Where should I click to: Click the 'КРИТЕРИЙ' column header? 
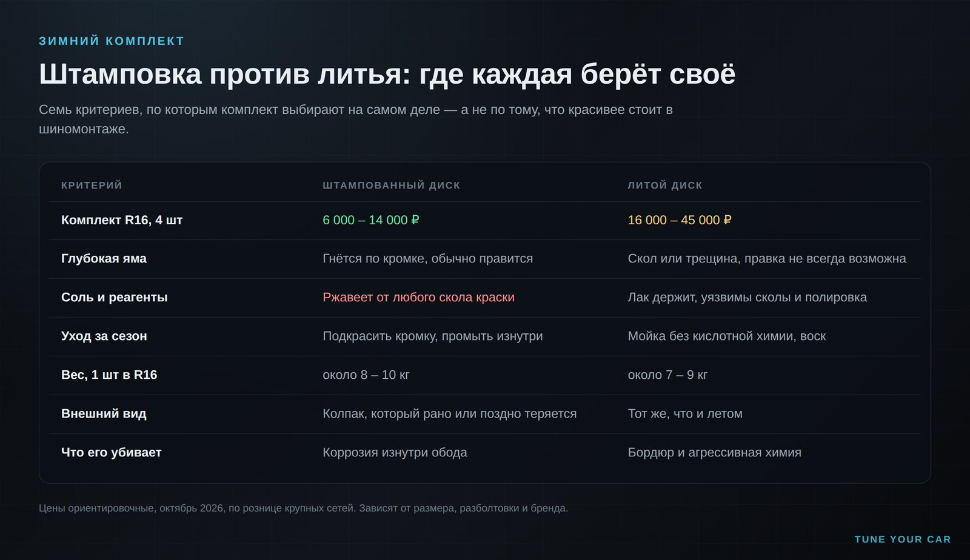[92, 185]
